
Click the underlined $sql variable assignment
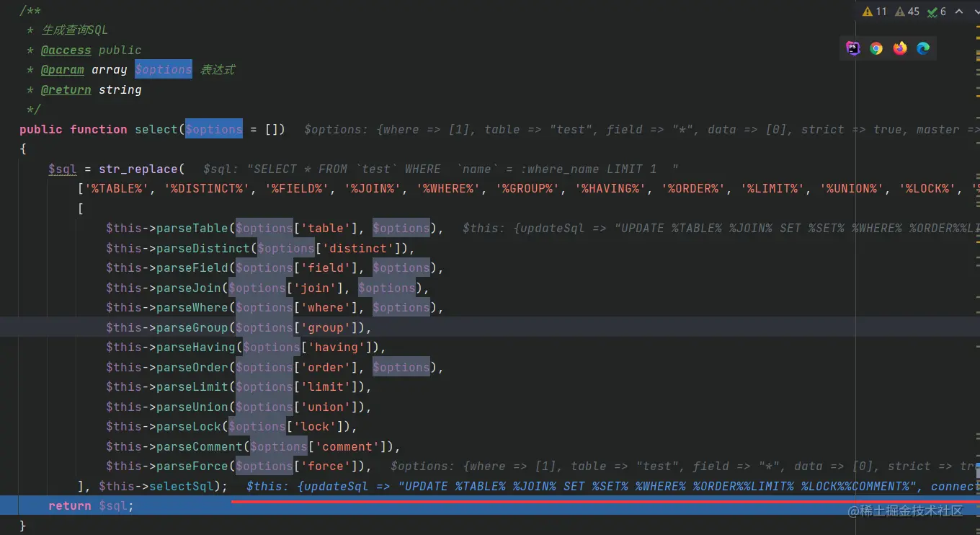(63, 169)
